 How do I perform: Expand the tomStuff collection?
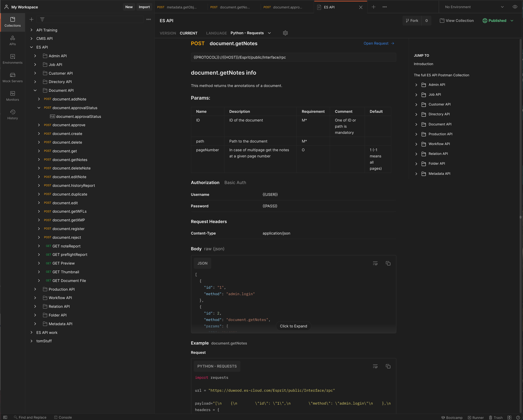(31, 341)
